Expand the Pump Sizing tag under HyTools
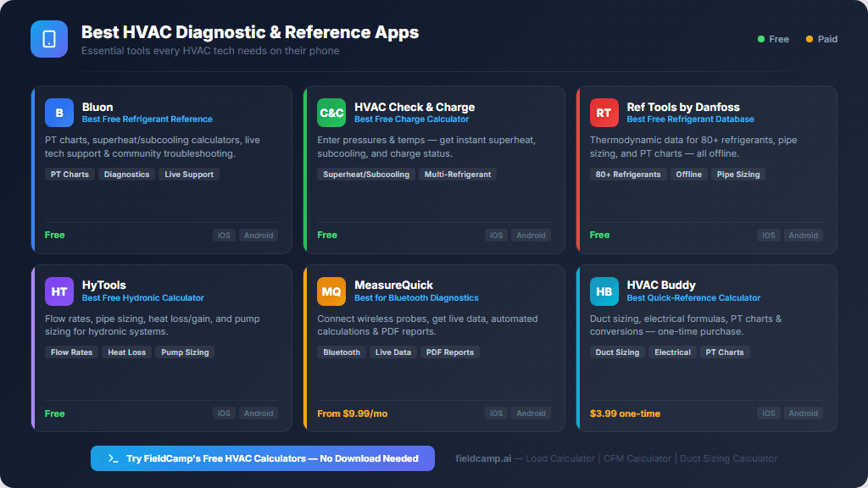Screen dimensions: 868x488 tap(185, 352)
